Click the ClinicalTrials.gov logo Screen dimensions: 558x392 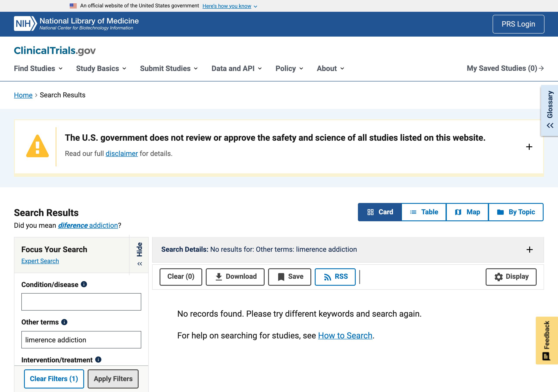point(55,51)
